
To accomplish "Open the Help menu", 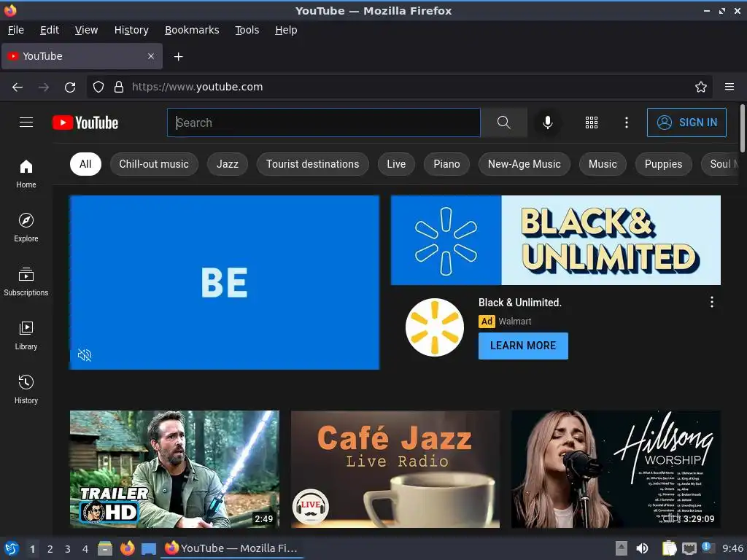I will coord(286,30).
